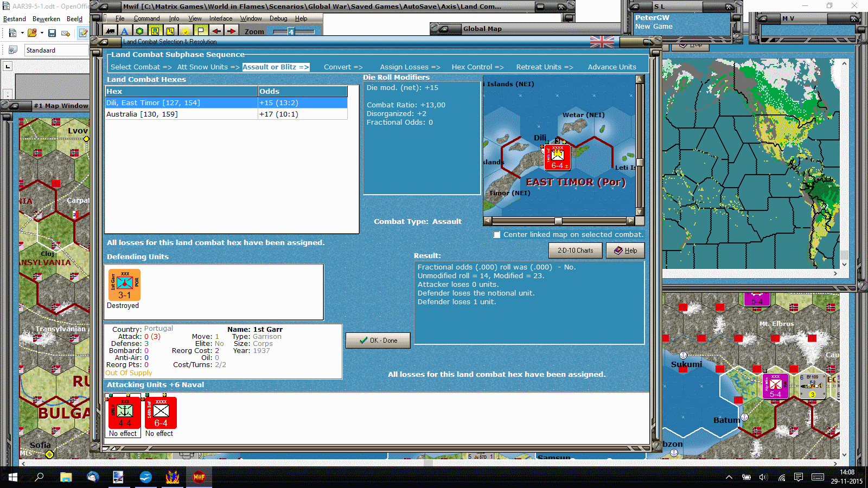Click the 1st Garr defending unit counter
This screenshot has height=488, width=868.
click(124, 285)
